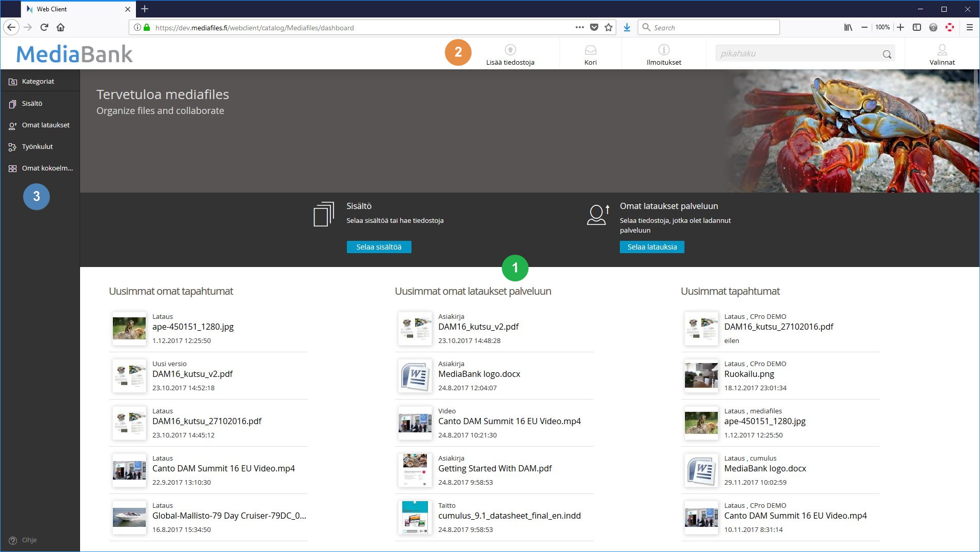Open Omat lataukset sidebar item
Image resolution: width=980 pixels, height=552 pixels.
point(45,125)
